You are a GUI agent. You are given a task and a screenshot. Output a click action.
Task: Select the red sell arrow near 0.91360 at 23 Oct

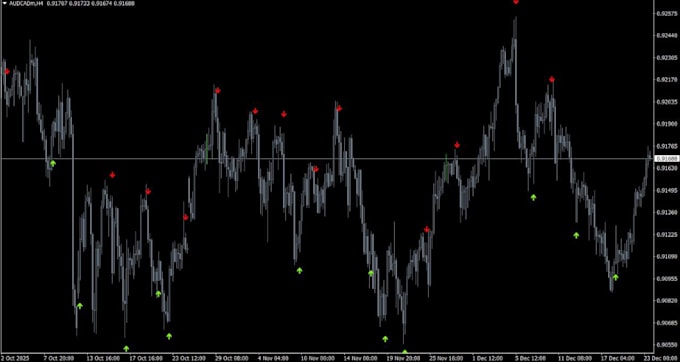[186, 217]
